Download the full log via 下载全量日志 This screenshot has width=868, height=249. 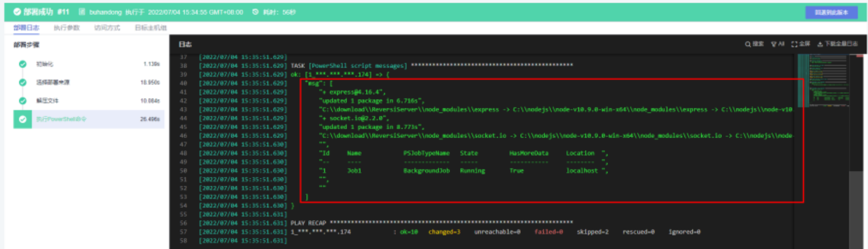[x=837, y=44]
